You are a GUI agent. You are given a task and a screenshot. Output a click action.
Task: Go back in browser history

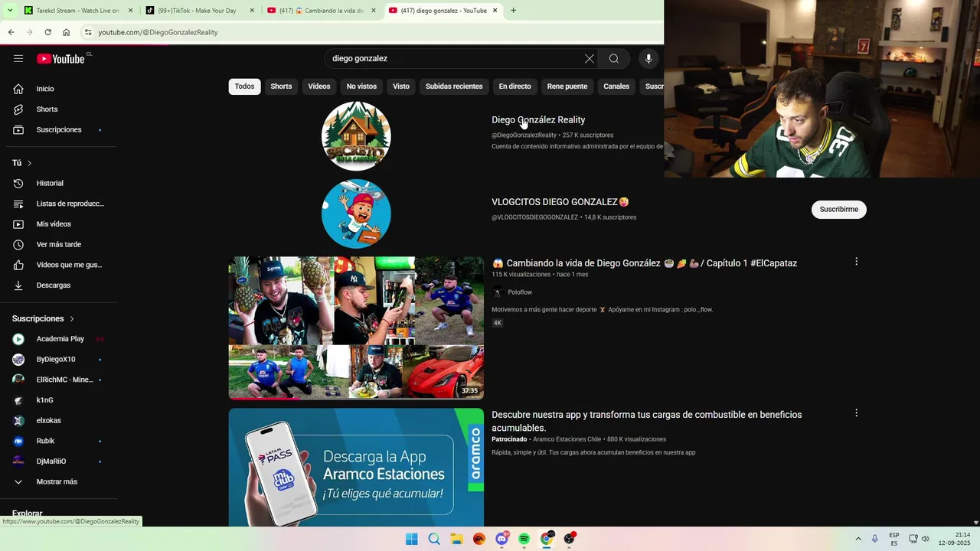(11, 32)
